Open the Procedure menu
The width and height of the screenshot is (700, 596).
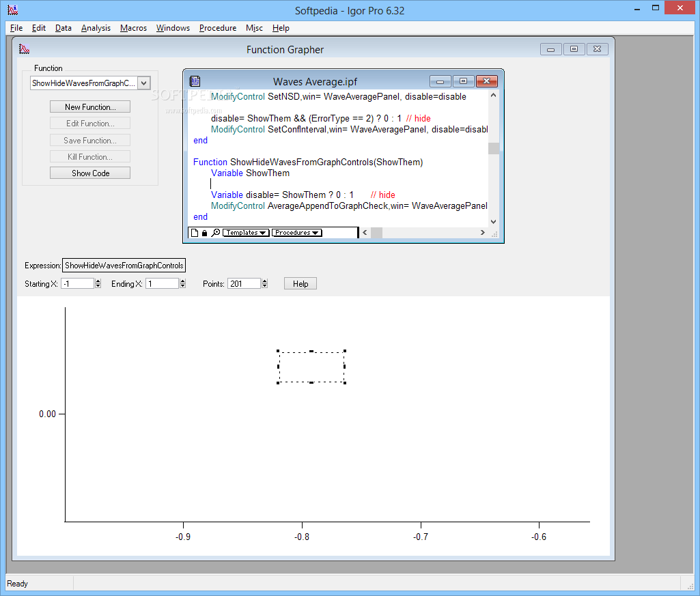click(218, 28)
